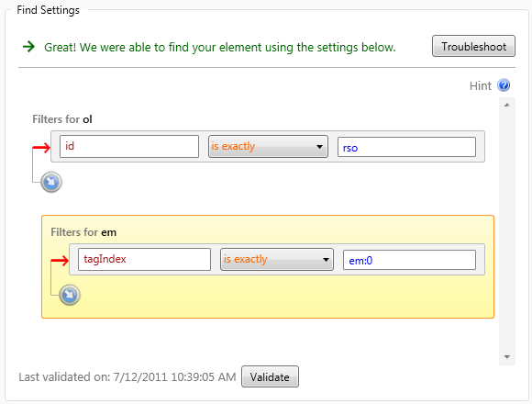This screenshot has width=532, height=404.
Task: Click the green arrow beside success message
Action: tap(28, 47)
